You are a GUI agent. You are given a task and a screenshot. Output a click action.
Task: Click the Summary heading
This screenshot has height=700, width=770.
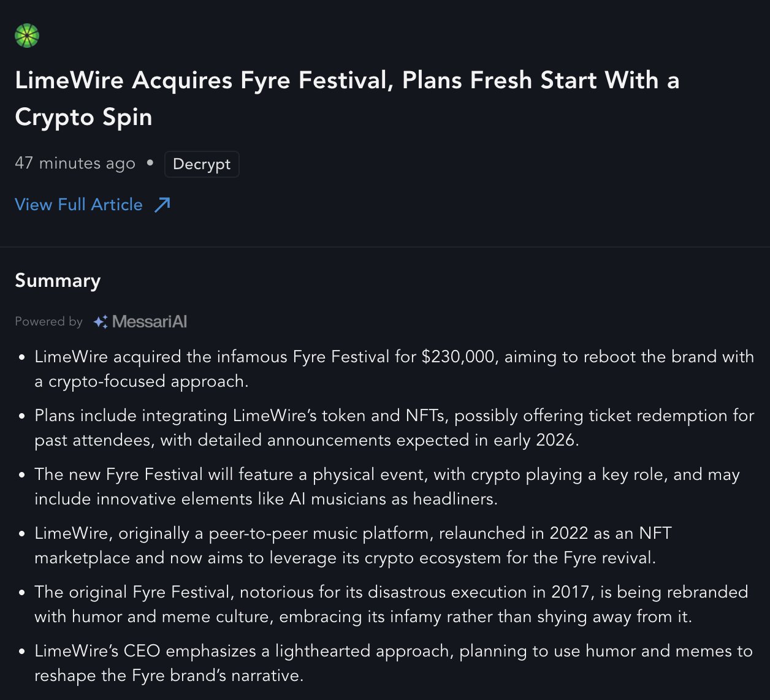click(58, 280)
